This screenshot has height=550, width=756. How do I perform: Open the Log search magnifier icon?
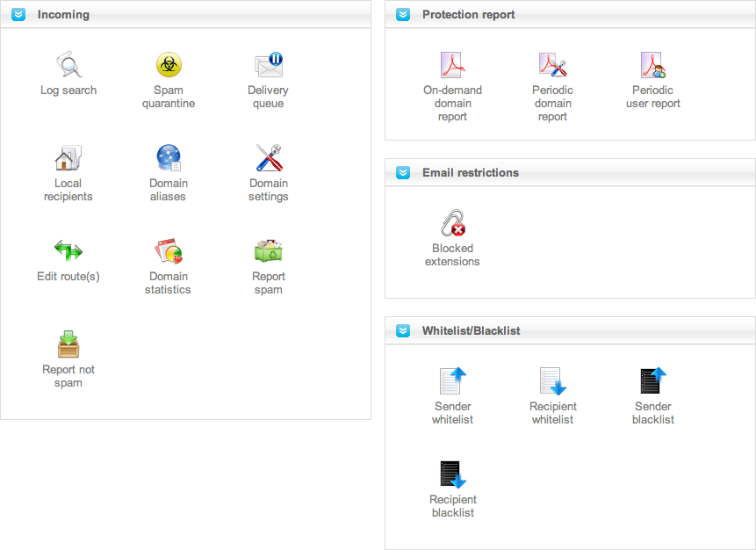(69, 64)
